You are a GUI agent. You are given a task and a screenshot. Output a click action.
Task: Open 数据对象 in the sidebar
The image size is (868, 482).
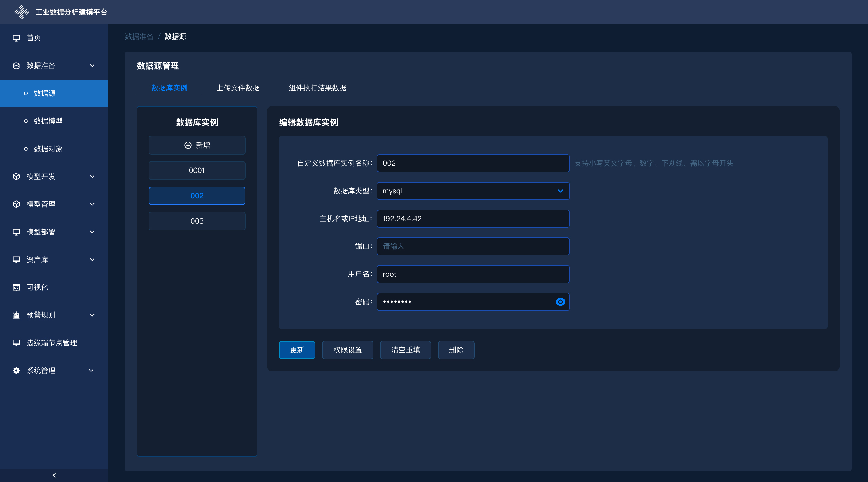pos(54,149)
